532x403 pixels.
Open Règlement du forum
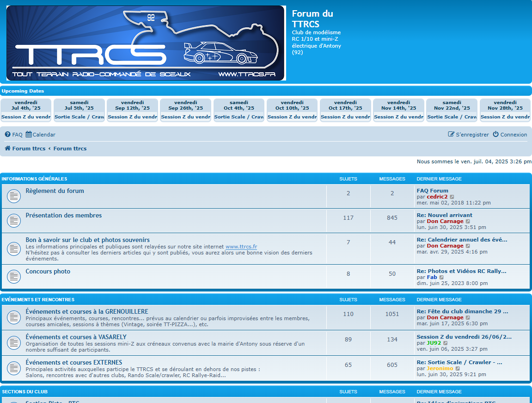click(x=55, y=191)
